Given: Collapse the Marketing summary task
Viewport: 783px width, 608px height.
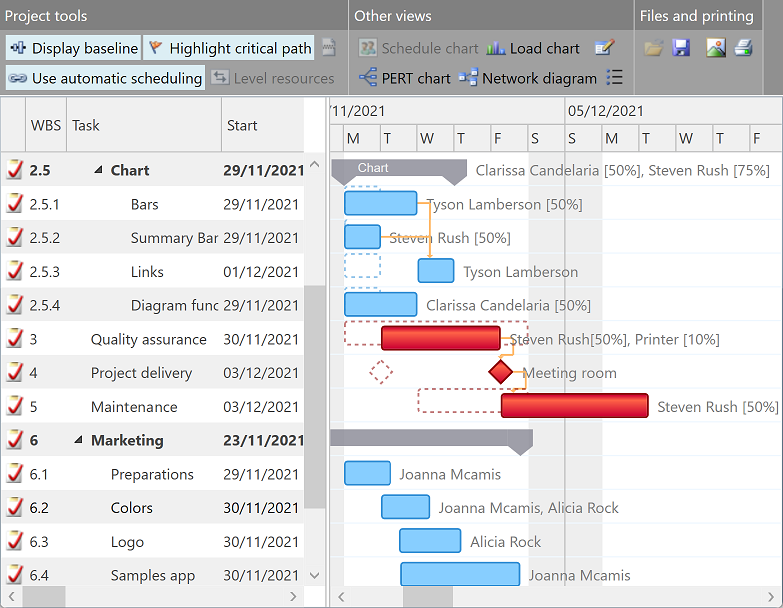Looking at the screenshot, I should 78,441.
